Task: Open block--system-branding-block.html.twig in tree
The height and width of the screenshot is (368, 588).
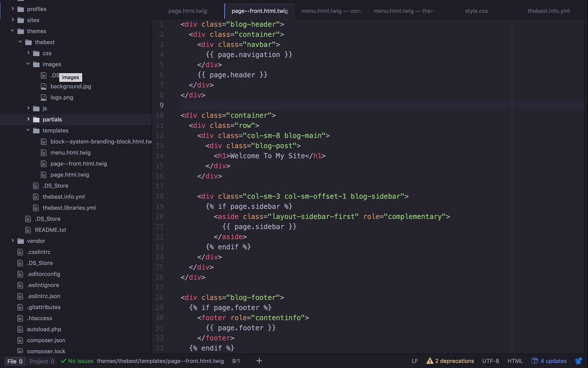Action: [x=101, y=141]
